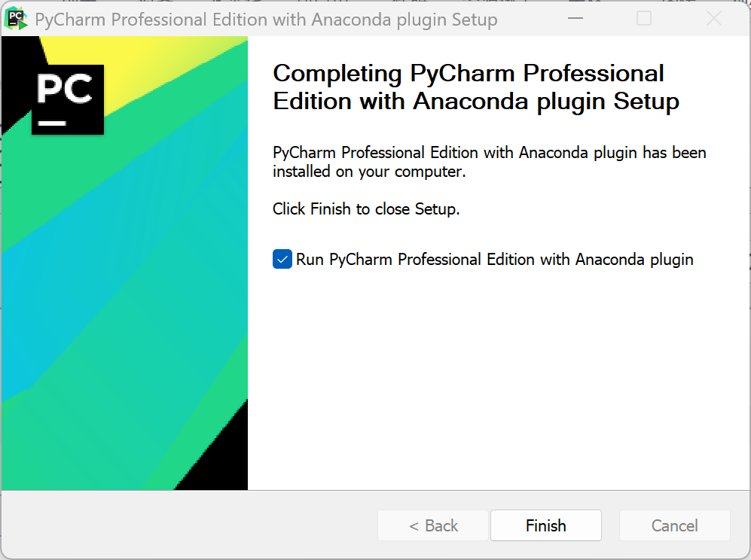The image size is (751, 560).
Task: Click the gray footer area left of Back
Action: click(189, 525)
